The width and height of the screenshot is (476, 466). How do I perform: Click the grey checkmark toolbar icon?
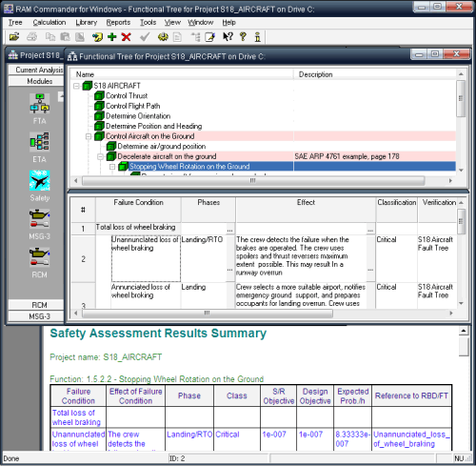145,37
